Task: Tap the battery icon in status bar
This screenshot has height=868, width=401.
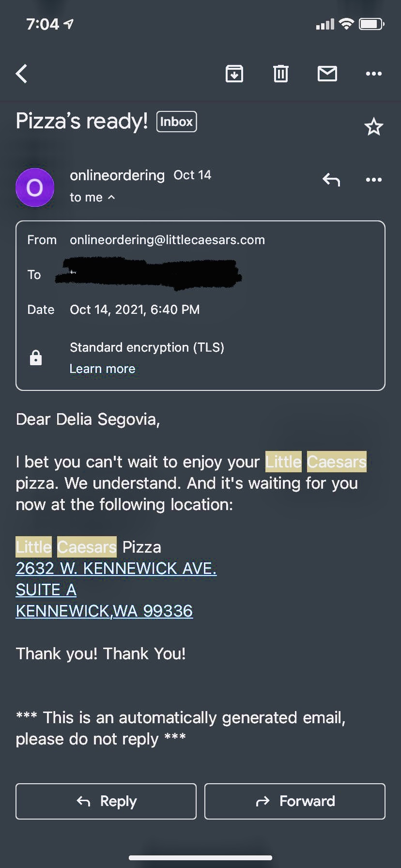Action: pyautogui.click(x=371, y=24)
